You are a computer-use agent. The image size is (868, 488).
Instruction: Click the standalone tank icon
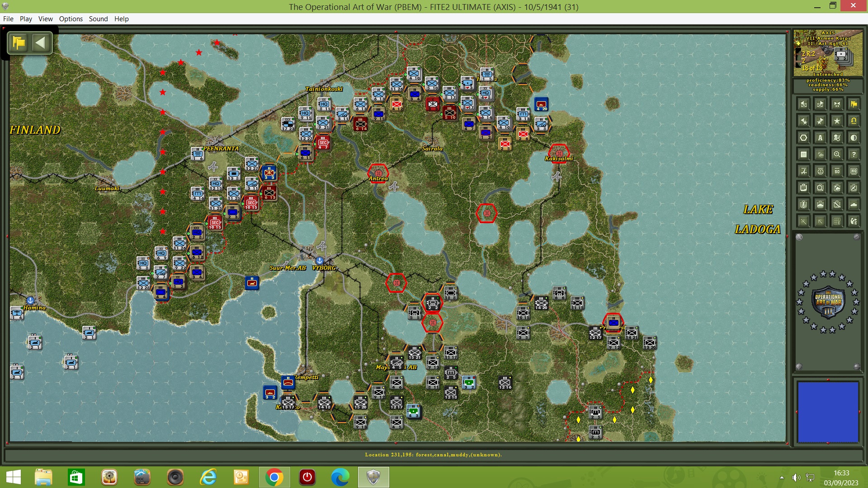point(854,205)
